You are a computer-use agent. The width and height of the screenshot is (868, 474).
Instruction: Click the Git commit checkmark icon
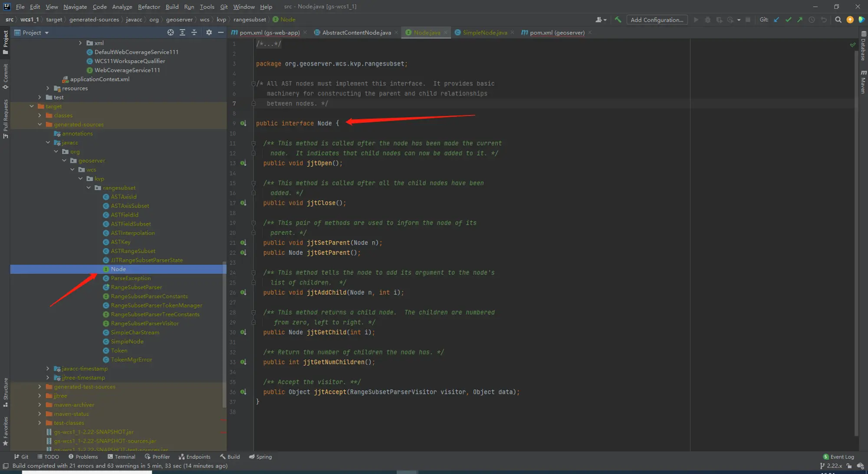(788, 20)
